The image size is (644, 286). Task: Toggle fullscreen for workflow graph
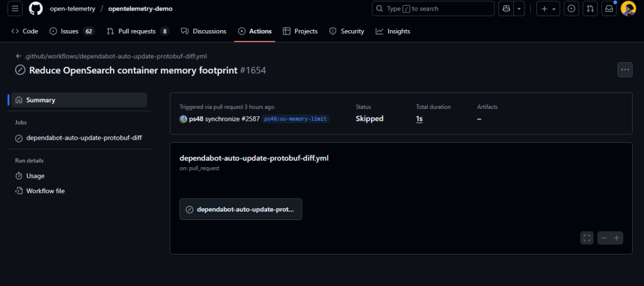587,238
